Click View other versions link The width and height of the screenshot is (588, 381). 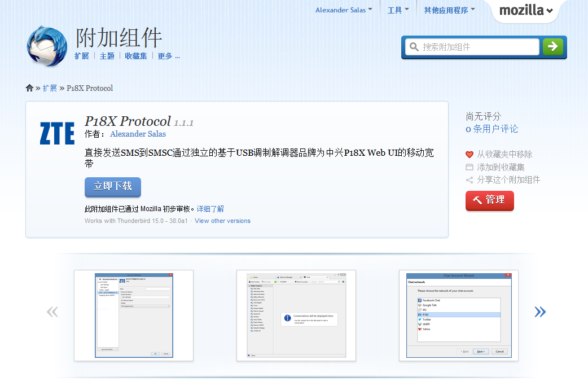(x=222, y=221)
